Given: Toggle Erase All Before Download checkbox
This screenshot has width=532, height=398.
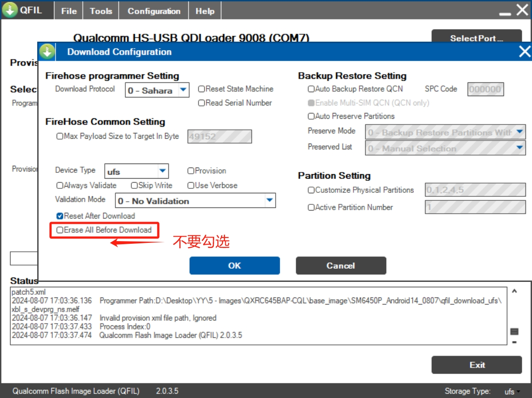Looking at the screenshot, I should tap(60, 230).
